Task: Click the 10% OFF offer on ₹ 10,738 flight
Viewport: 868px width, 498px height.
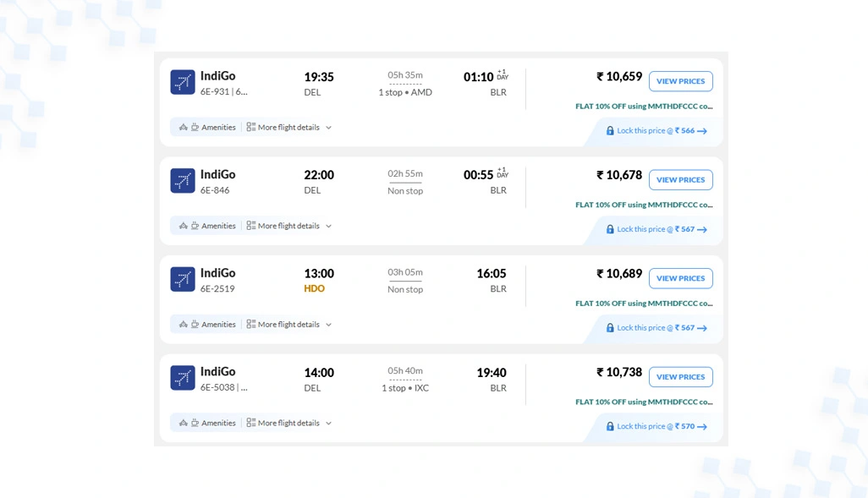Action: click(x=644, y=402)
